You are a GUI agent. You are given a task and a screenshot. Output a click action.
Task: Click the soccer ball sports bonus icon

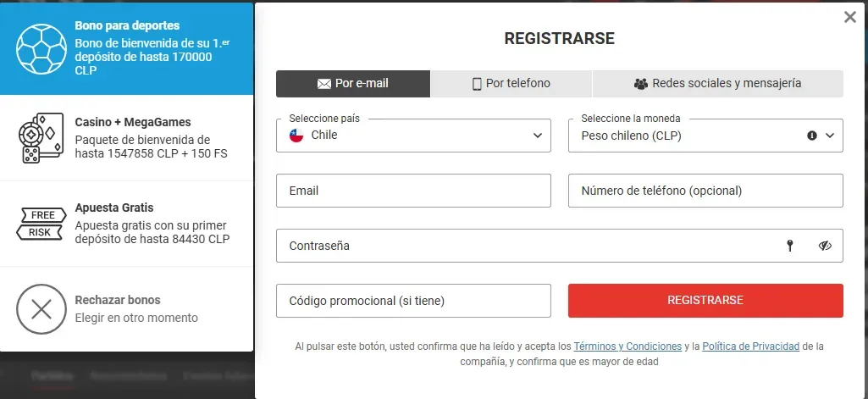coord(41,48)
